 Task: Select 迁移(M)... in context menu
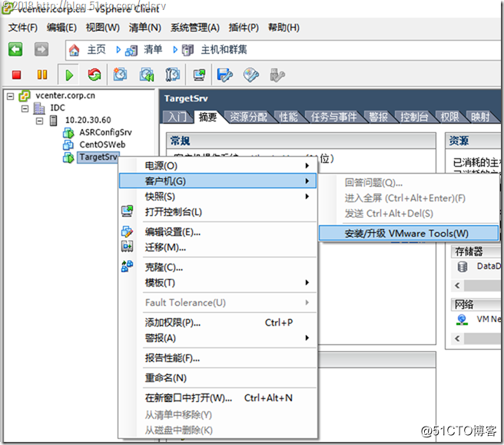pos(218,247)
